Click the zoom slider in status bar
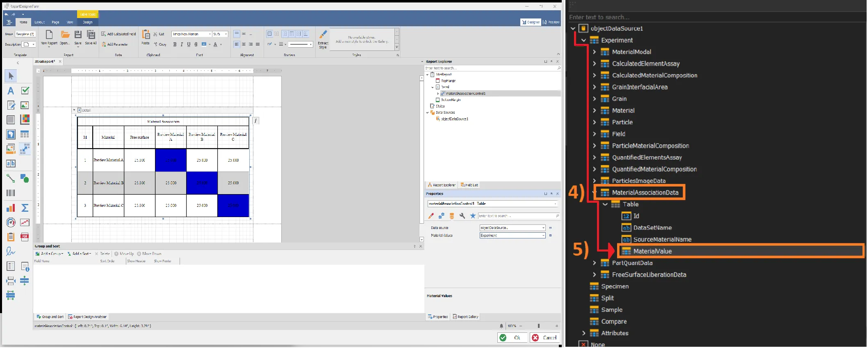Viewport: 868px width, 348px height. pos(538,326)
